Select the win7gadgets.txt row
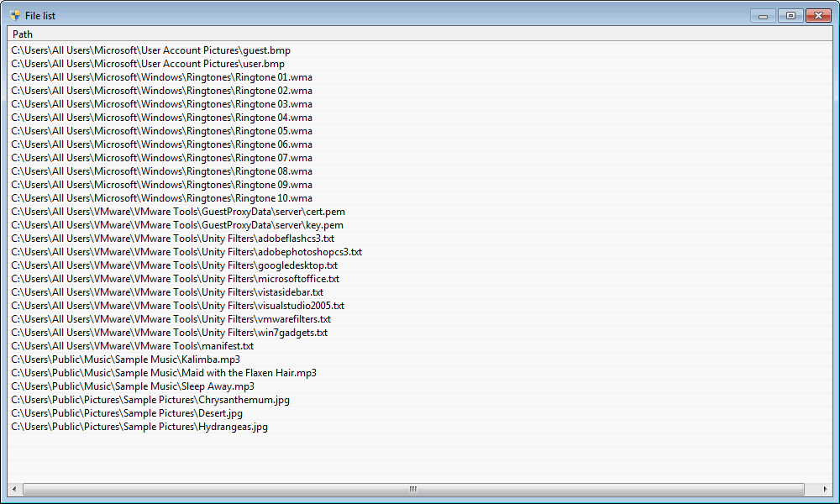This screenshot has width=840, height=504. point(420,332)
